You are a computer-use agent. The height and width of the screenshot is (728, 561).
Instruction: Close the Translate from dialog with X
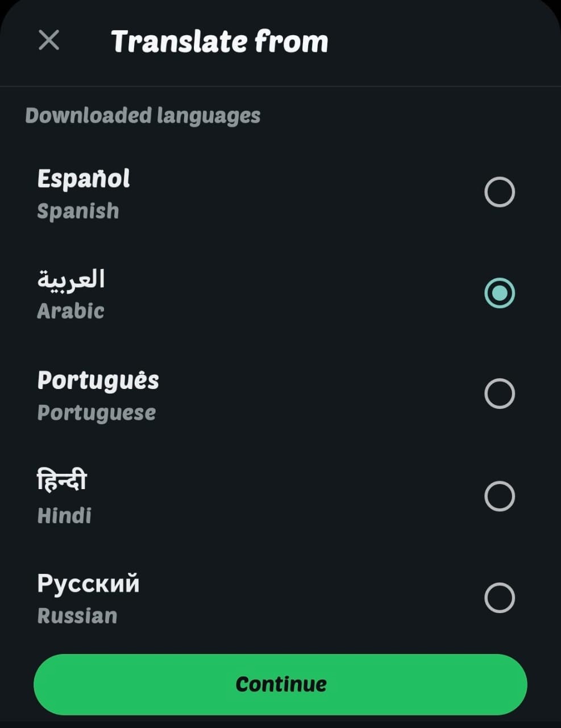49,40
